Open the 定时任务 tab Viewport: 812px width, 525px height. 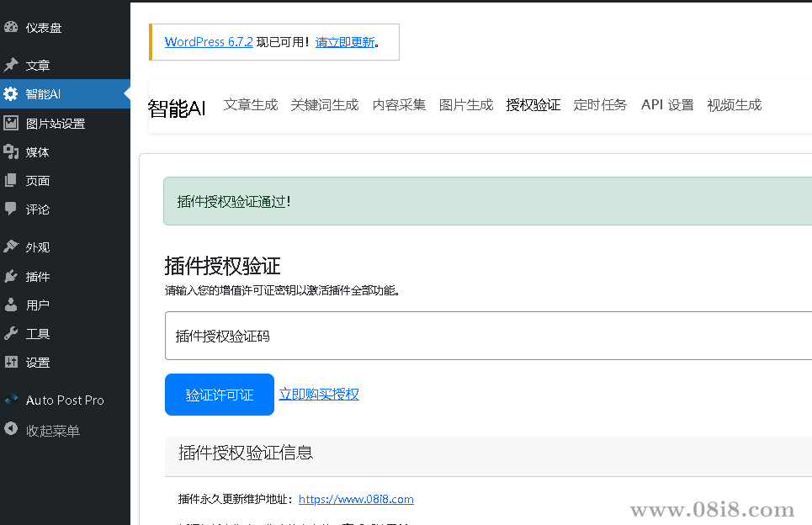click(600, 104)
